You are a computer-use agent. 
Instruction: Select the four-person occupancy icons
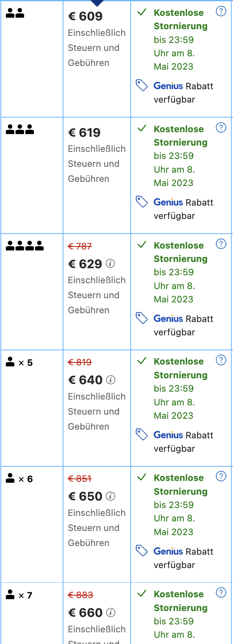pos(25,246)
